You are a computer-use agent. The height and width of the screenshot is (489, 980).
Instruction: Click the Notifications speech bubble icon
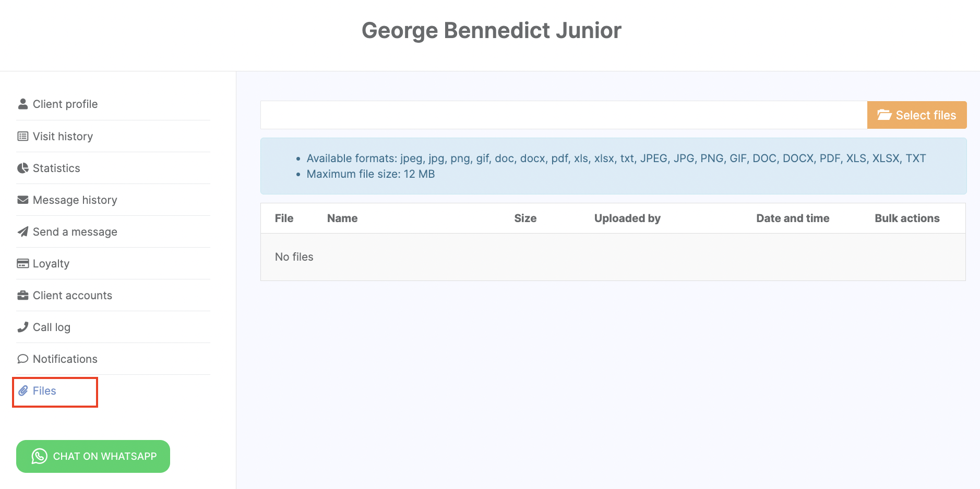point(23,359)
